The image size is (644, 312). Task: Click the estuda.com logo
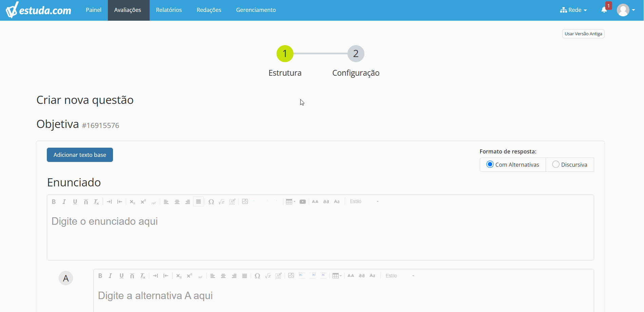coord(38,10)
